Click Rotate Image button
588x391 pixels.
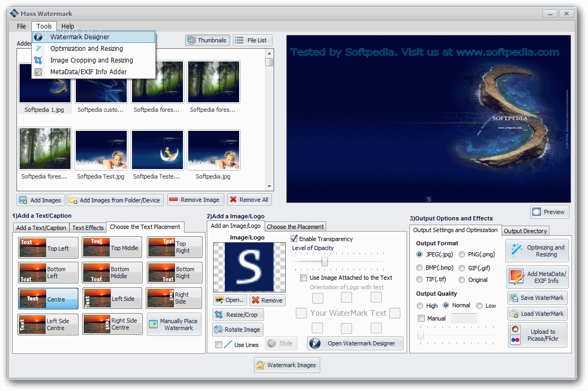point(238,330)
